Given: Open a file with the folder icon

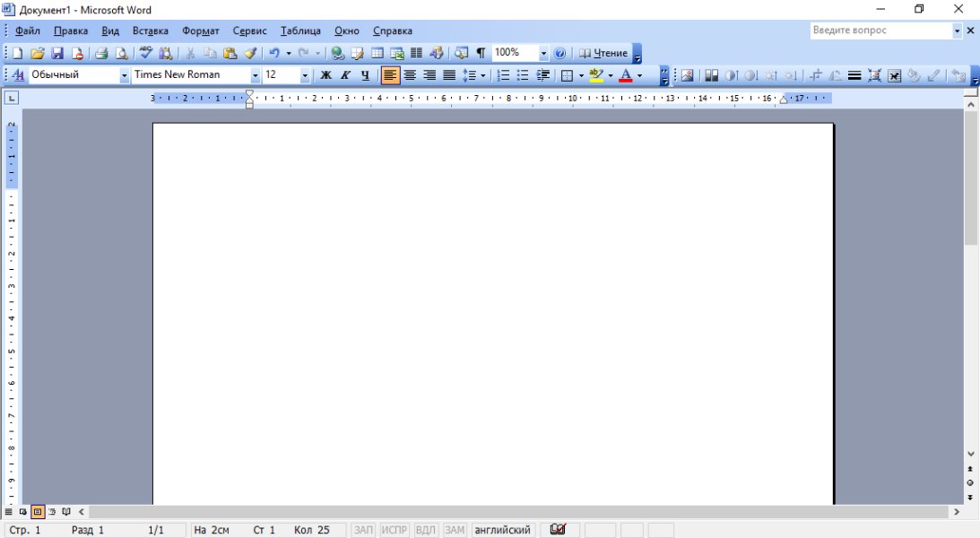Looking at the screenshot, I should (38, 53).
